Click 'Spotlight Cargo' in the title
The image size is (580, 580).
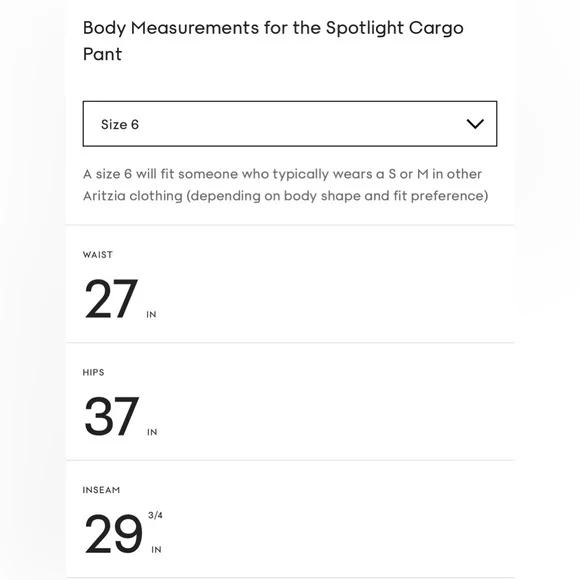pos(395,29)
